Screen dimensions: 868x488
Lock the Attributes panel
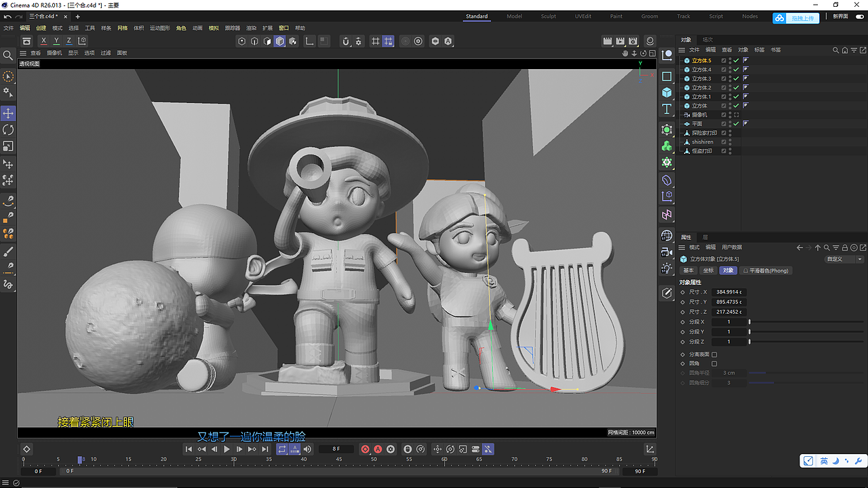click(x=845, y=247)
